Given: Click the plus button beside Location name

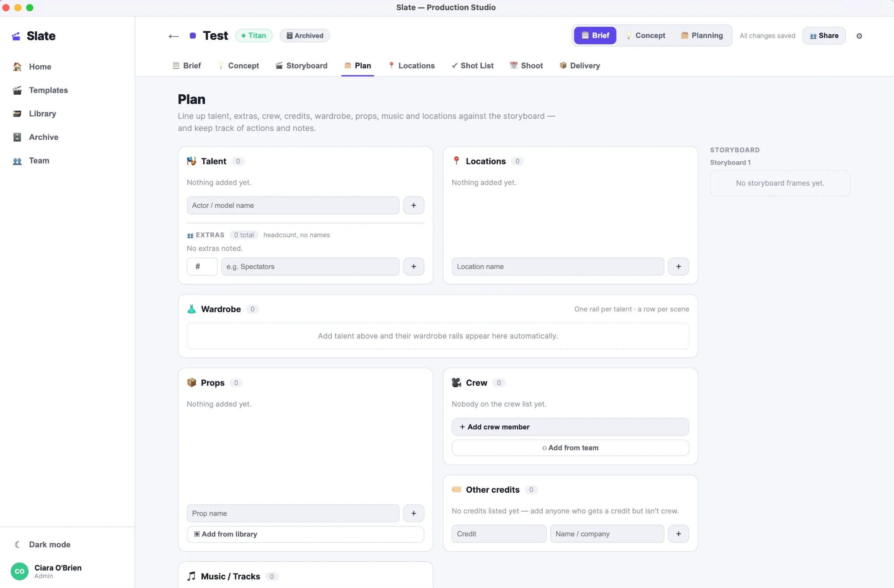Looking at the screenshot, I should [x=679, y=267].
